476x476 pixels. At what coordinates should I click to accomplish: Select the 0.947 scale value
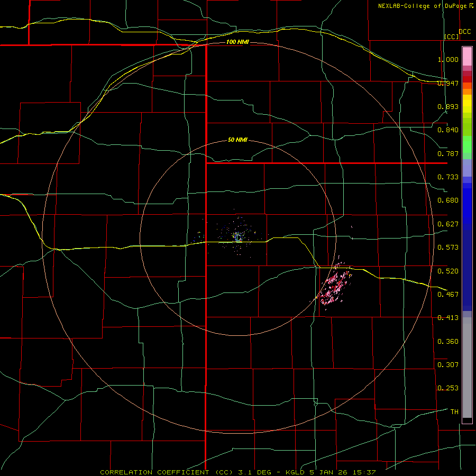click(448, 83)
